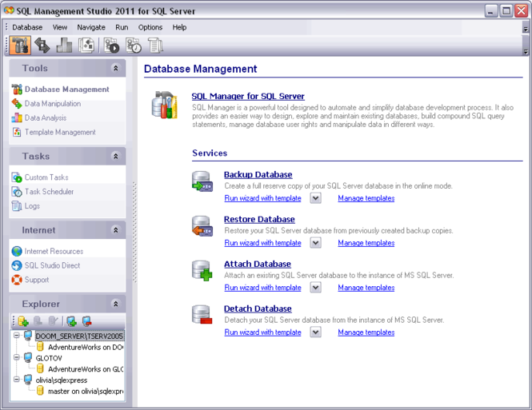Click the Backup Database service icon
Image resolution: width=532 pixels, height=410 pixels.
[x=202, y=181]
